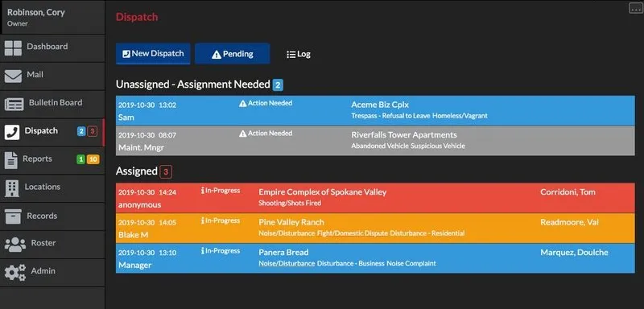Open the Records section label

(x=42, y=216)
